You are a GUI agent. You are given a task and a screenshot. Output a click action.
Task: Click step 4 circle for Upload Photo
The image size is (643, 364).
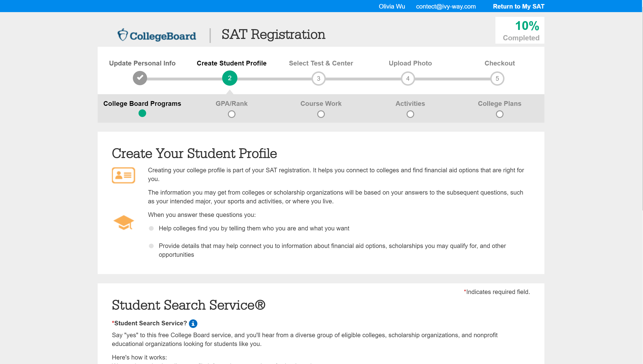tap(408, 79)
